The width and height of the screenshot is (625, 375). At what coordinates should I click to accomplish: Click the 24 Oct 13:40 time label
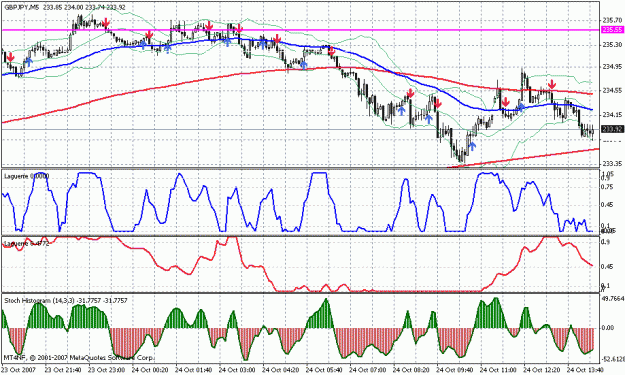coord(586,370)
